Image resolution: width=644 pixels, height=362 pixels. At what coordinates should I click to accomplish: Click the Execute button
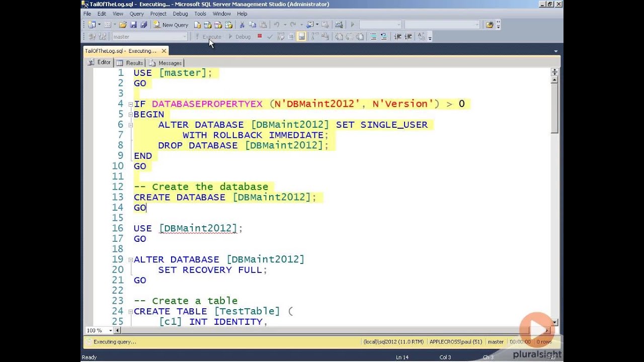(208, 37)
